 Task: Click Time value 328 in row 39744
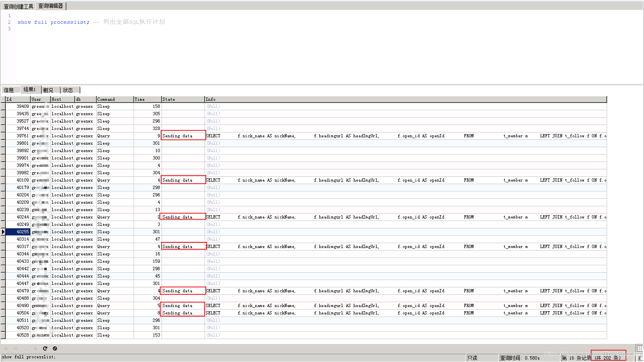(148, 128)
